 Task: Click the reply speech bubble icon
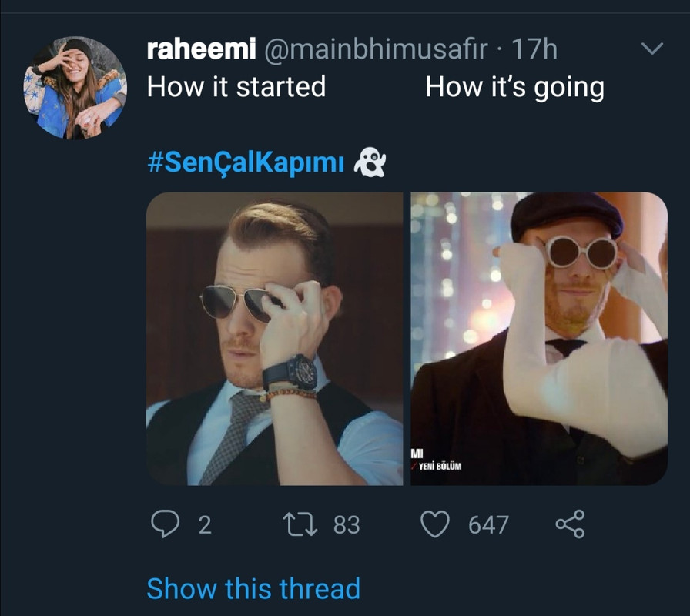click(164, 524)
